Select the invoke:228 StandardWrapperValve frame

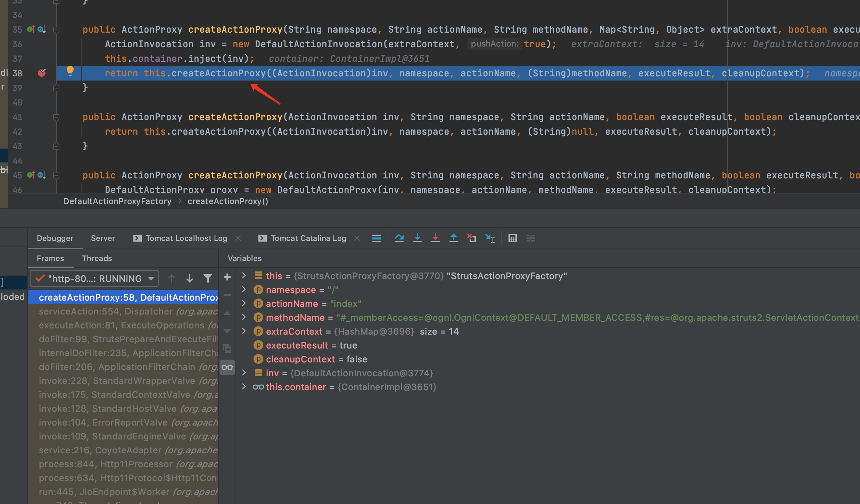pyautogui.click(x=123, y=380)
